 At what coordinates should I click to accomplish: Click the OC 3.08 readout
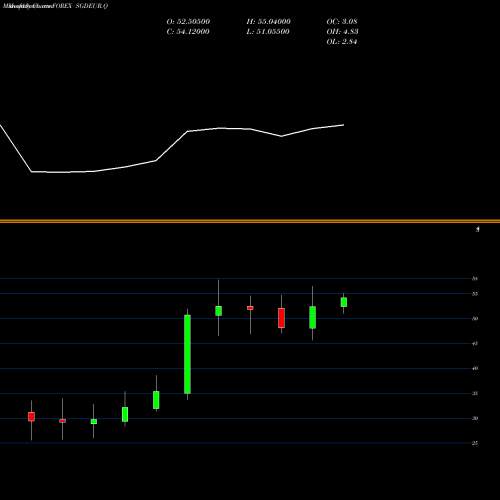[342, 22]
